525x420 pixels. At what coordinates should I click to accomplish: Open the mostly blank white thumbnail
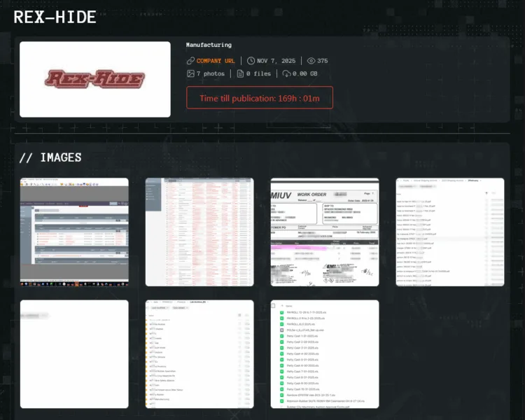[x=74, y=354]
